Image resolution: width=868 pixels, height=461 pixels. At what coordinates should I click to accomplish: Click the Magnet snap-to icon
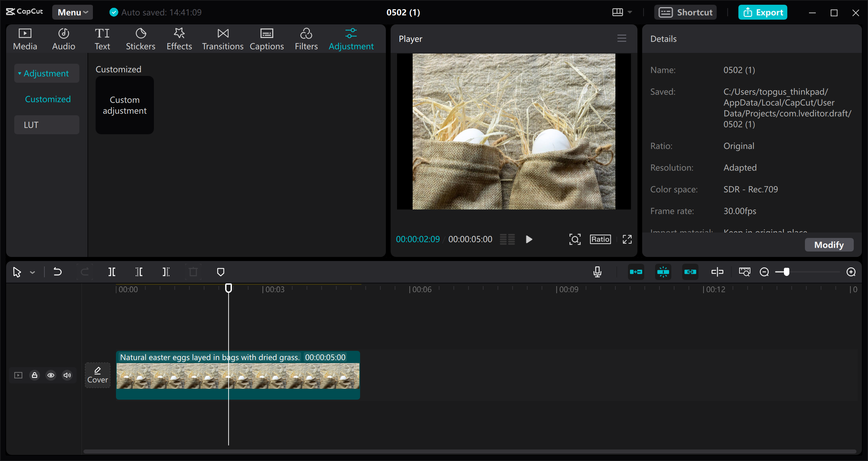click(635, 272)
